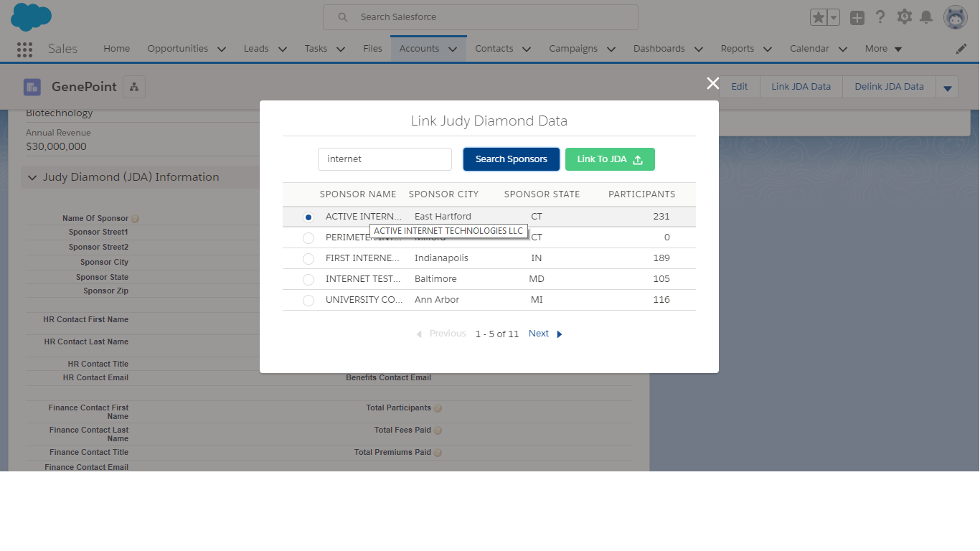Edit navigation bar with pencil icon
The height and width of the screenshot is (551, 980).
[961, 49]
